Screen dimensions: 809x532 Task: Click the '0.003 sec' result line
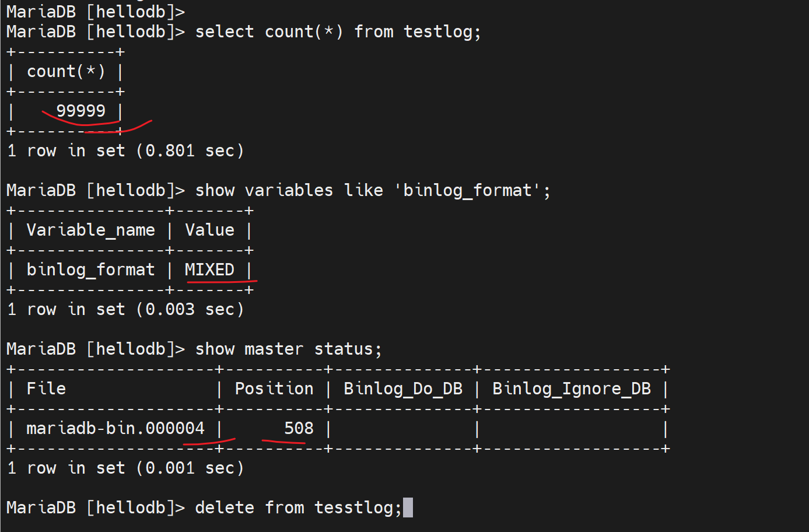[125, 309]
